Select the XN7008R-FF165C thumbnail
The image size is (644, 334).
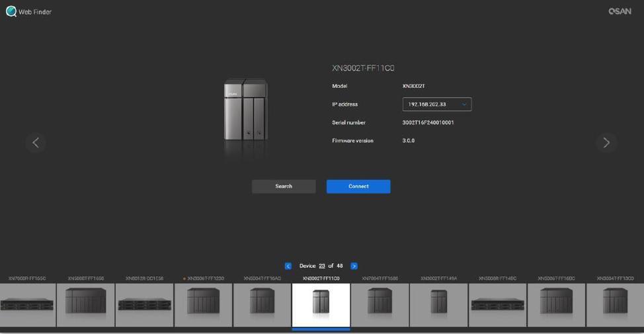click(28, 304)
